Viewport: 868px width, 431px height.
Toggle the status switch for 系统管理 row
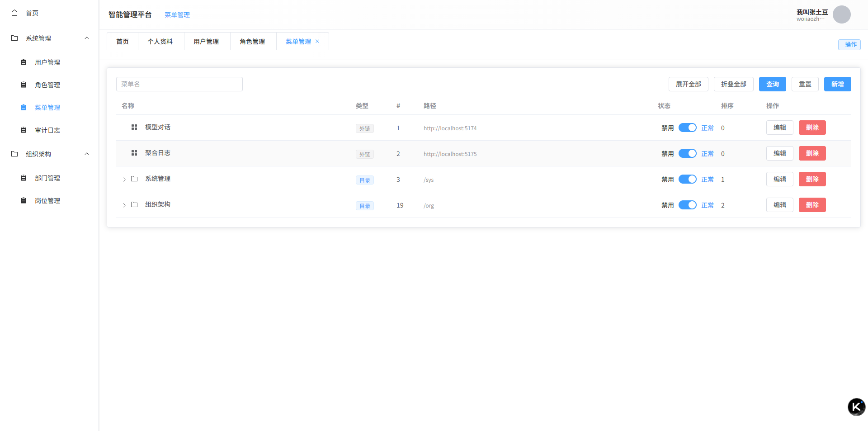tap(688, 179)
